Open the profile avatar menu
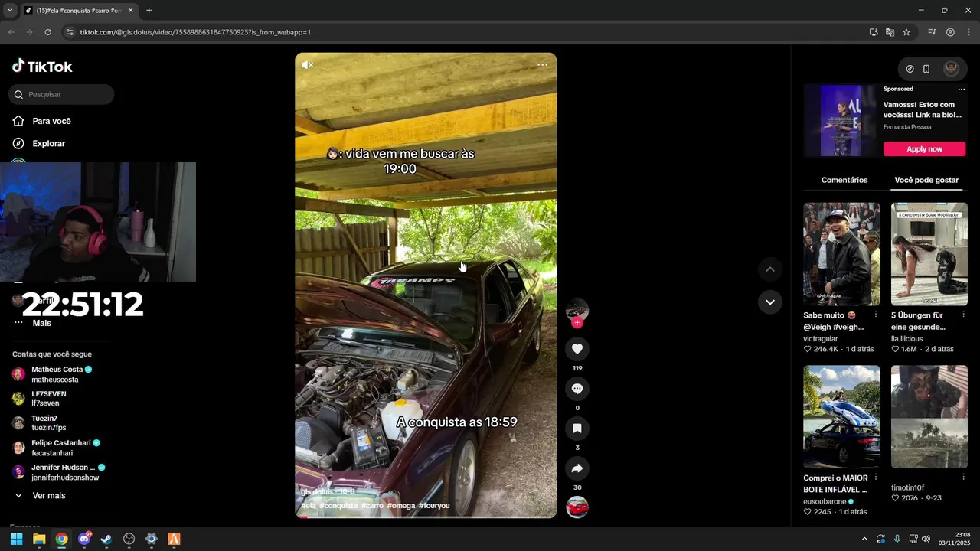The image size is (980, 551). click(951, 69)
